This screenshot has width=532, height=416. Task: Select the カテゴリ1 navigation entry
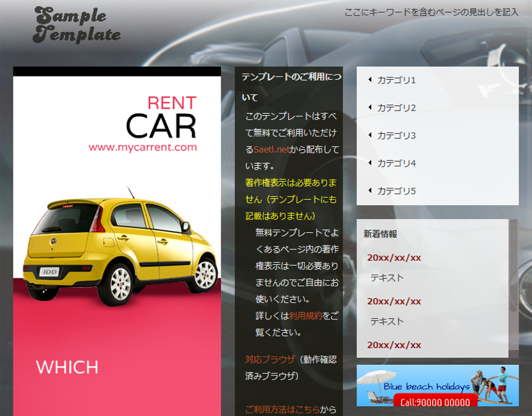395,80
